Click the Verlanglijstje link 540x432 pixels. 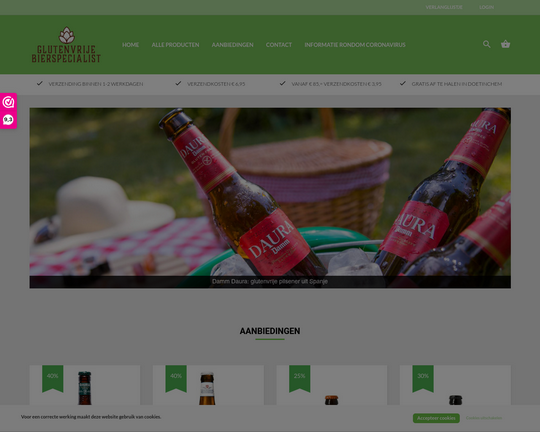click(444, 7)
